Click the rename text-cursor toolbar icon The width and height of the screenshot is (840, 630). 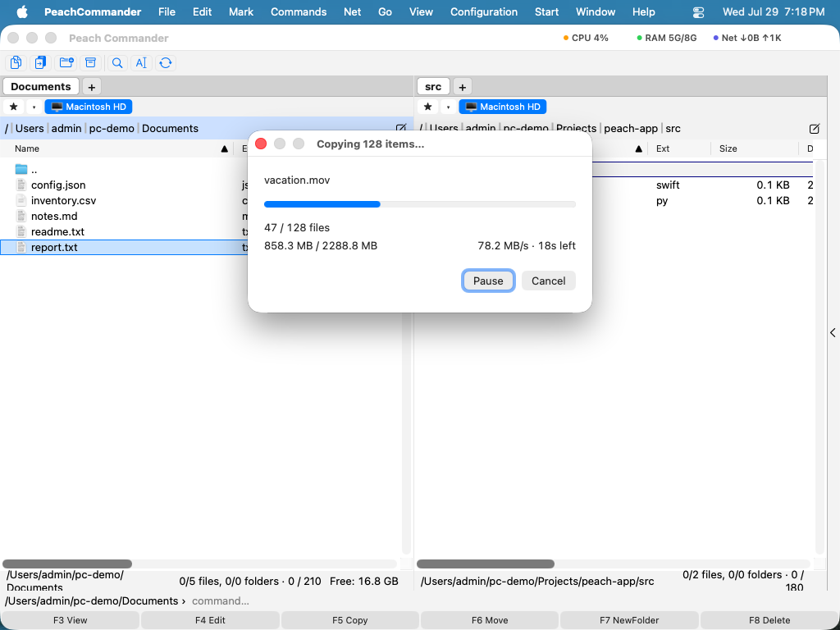pos(141,62)
